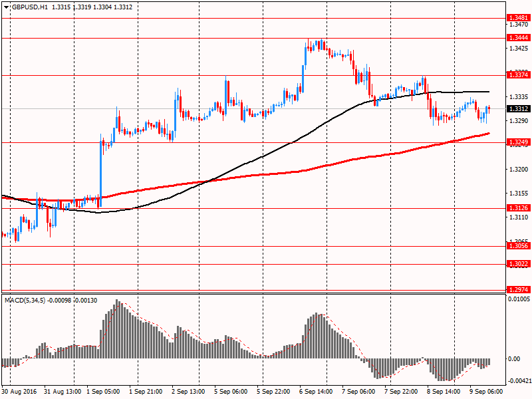
Task: Click the 1.3290 price scale value
Action: [x=519, y=121]
